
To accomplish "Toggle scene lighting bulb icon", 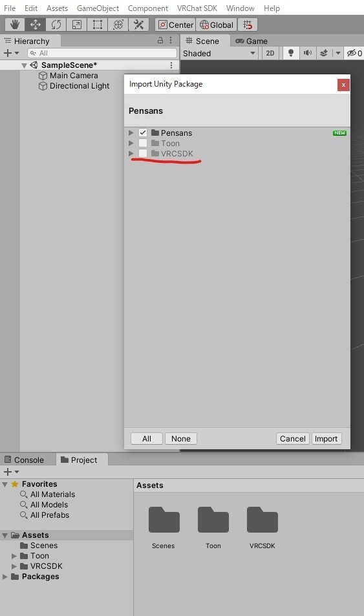I will click(291, 53).
